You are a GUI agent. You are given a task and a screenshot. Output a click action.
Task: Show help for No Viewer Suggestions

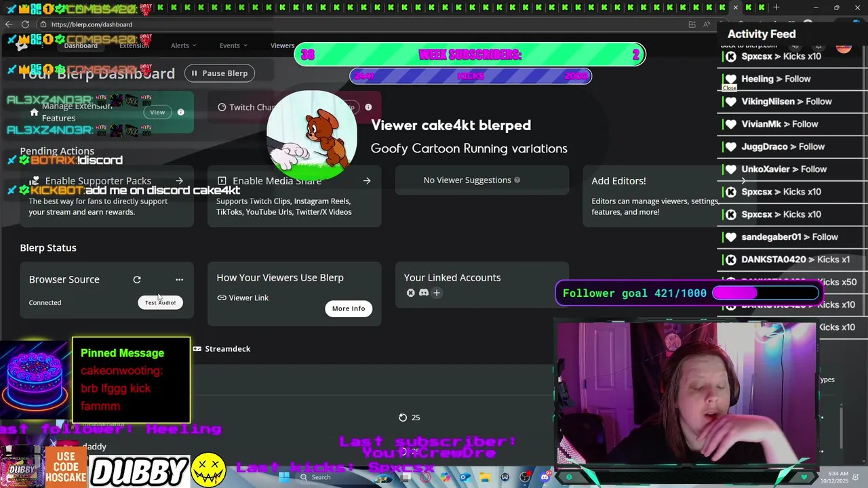click(517, 180)
